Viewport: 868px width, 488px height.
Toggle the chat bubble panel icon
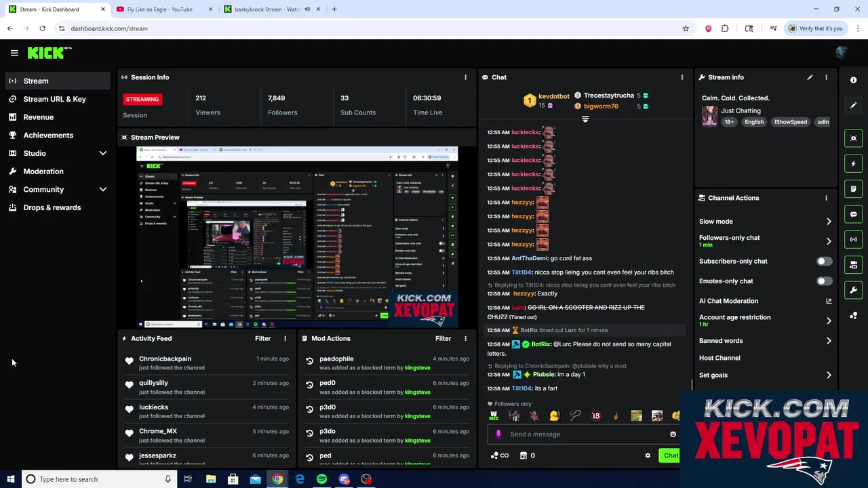tap(853, 214)
